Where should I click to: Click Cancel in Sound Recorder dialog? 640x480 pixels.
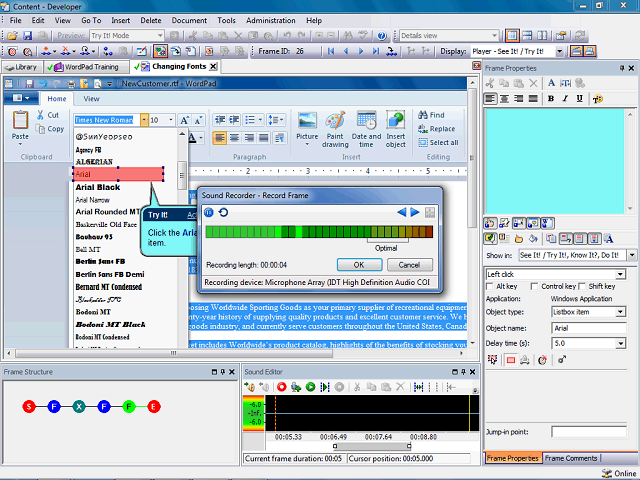click(409, 265)
